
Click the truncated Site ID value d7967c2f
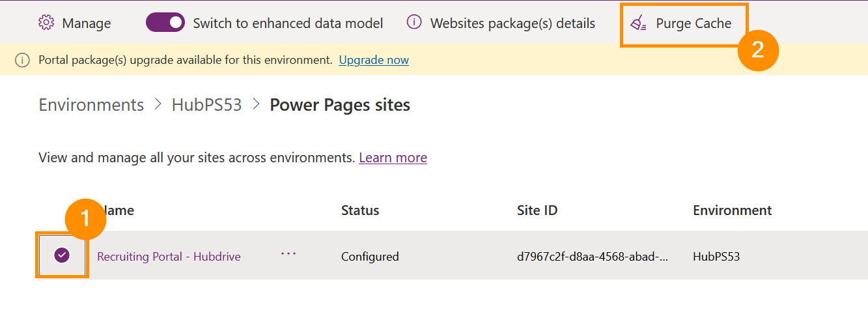[592, 257]
